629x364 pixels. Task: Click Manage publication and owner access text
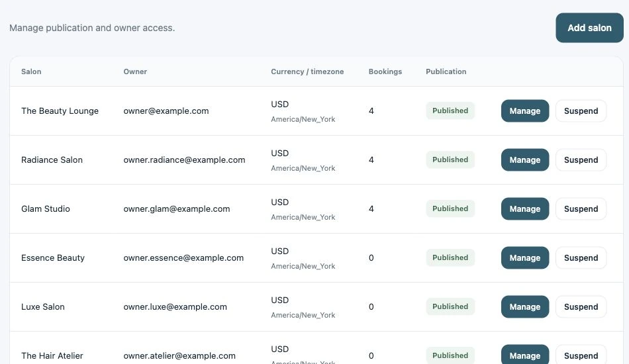[x=92, y=28]
